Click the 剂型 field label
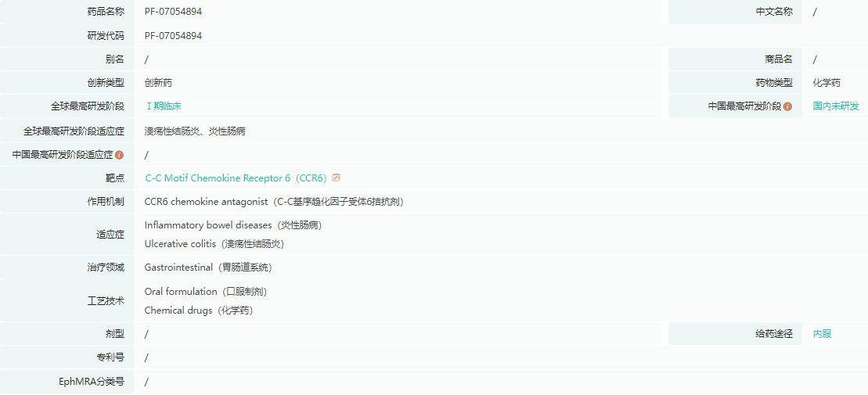 pyautogui.click(x=115, y=334)
